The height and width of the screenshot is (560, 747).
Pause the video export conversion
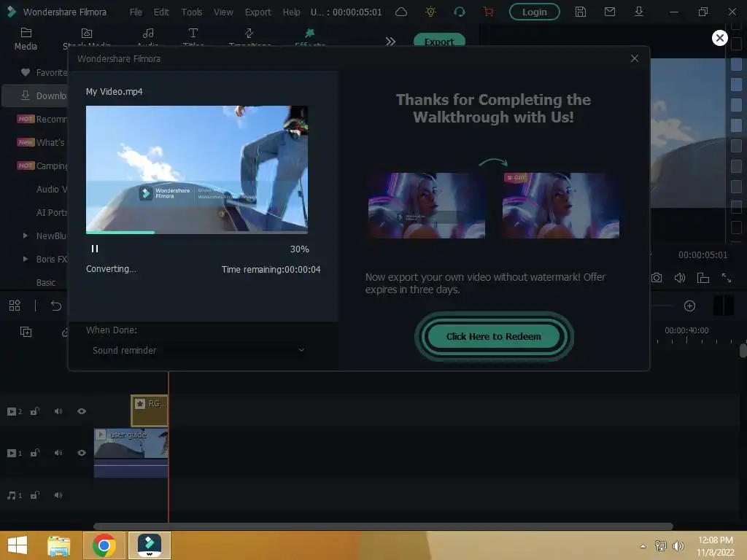[95, 249]
